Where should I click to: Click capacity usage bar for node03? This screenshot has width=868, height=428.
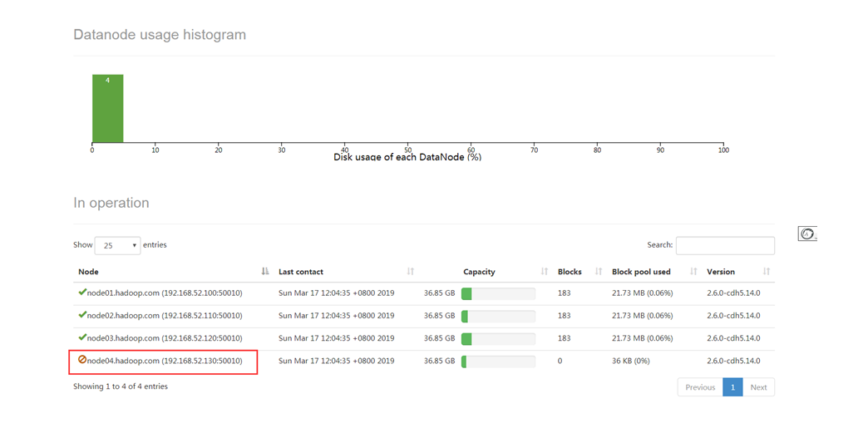tap(498, 339)
